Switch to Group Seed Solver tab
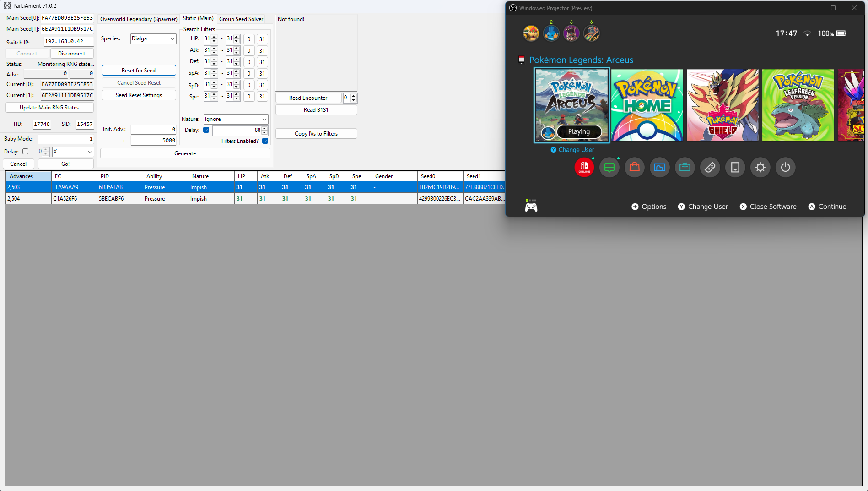Viewport: 868px width, 491px height. (x=241, y=19)
